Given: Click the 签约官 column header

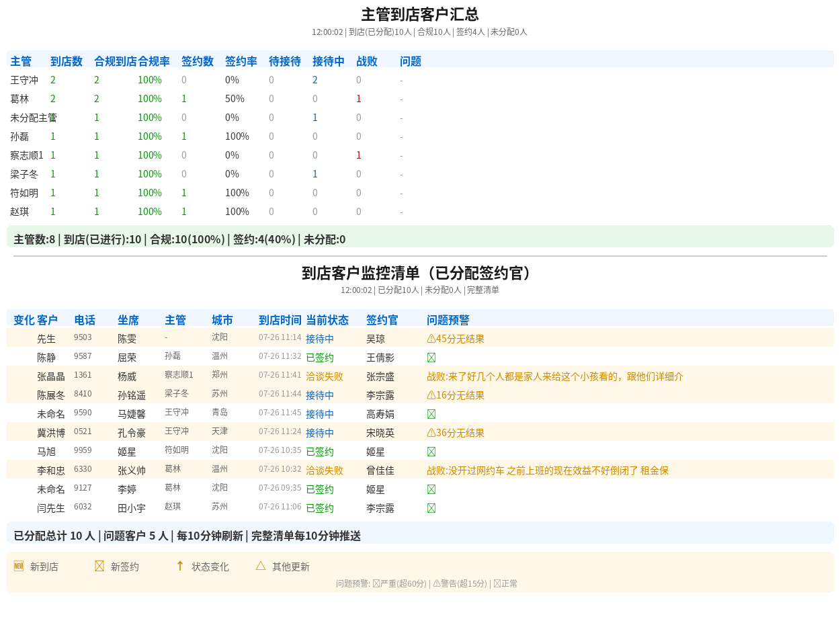Looking at the screenshot, I should pos(382,320).
